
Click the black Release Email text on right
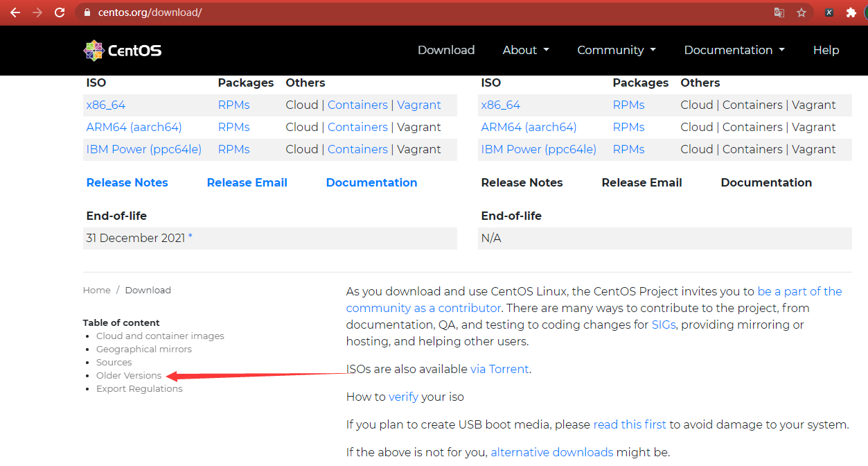click(x=641, y=182)
